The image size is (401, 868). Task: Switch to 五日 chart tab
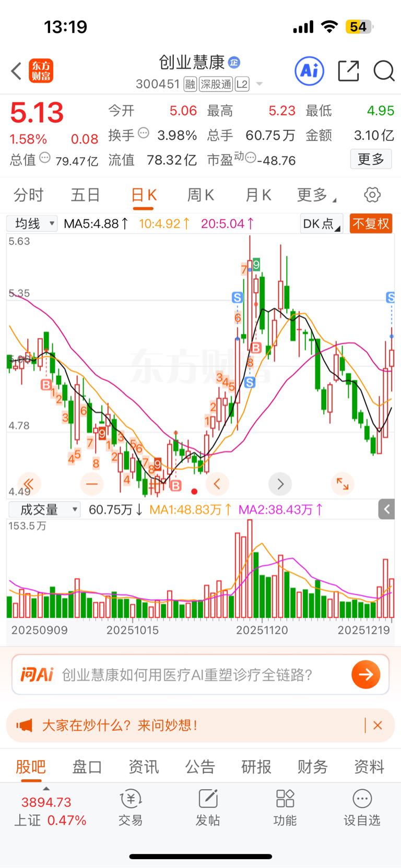[86, 195]
